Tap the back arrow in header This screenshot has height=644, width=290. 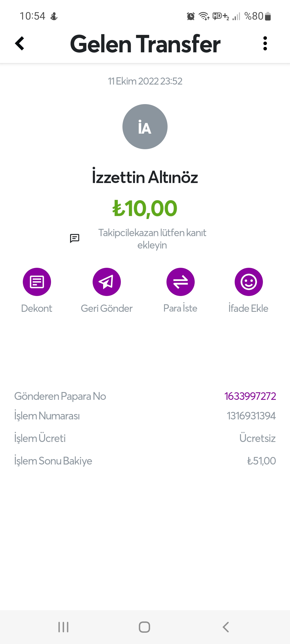(20, 43)
